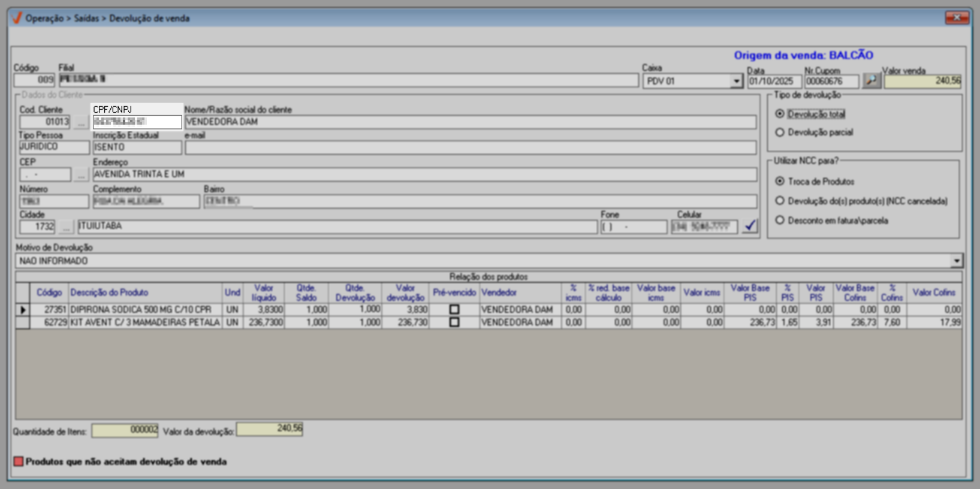Expand the Motivo de Devolução dropdown

[x=956, y=261]
